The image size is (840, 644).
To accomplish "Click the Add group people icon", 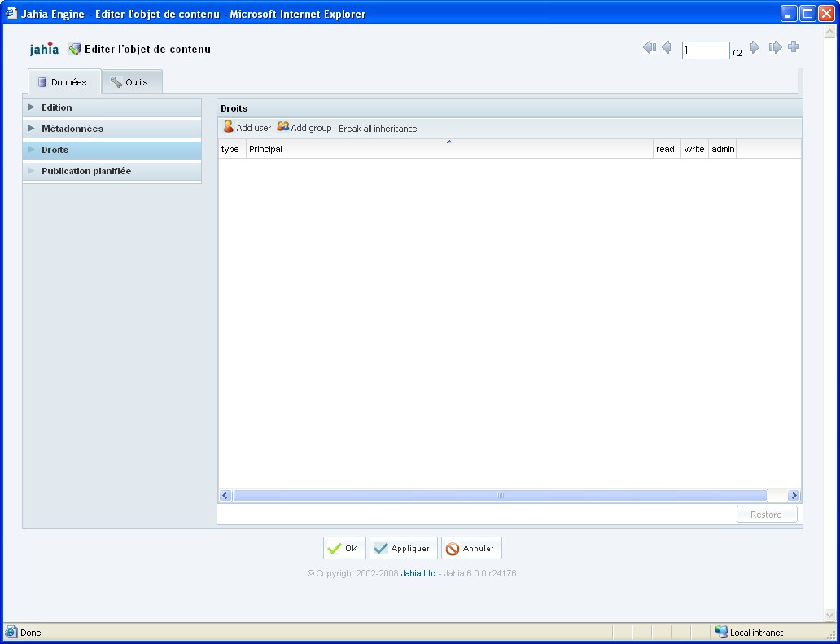I will point(283,126).
